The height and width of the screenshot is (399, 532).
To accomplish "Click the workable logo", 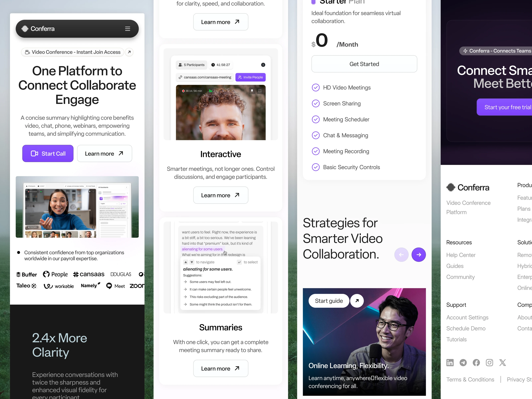I will pyautogui.click(x=59, y=286).
